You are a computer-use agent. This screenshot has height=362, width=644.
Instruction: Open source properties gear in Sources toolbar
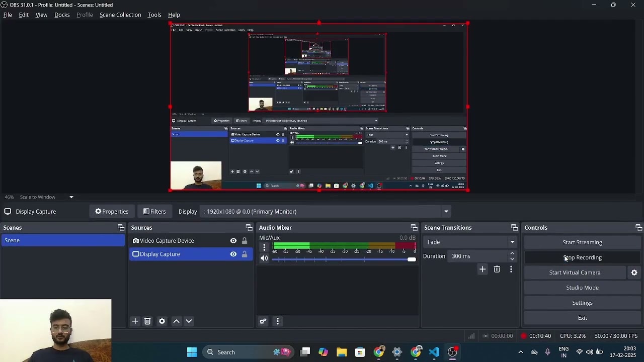coord(162,321)
